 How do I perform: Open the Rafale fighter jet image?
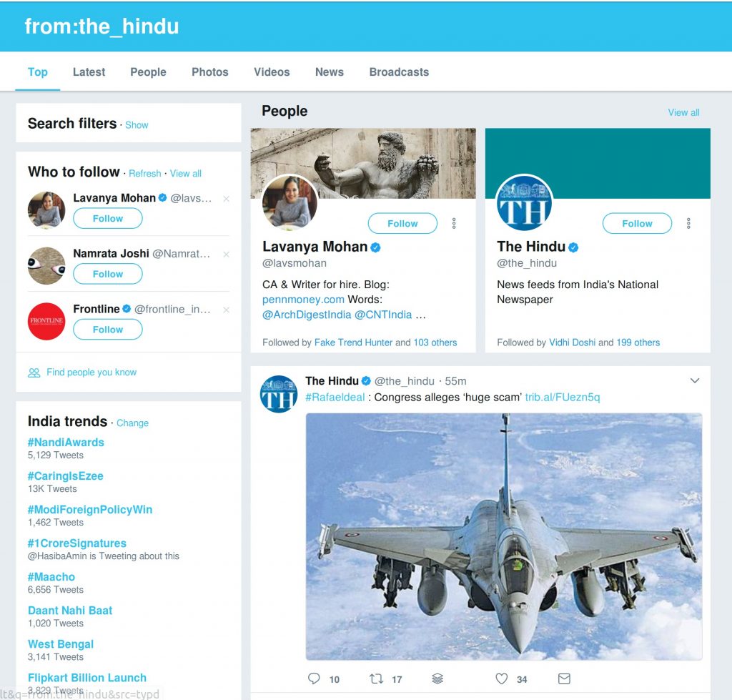503,536
